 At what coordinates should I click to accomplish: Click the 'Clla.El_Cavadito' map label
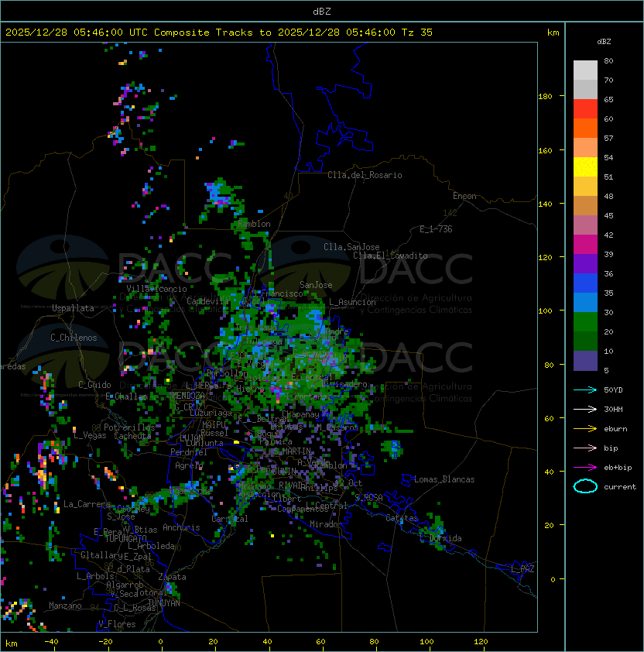coord(390,256)
